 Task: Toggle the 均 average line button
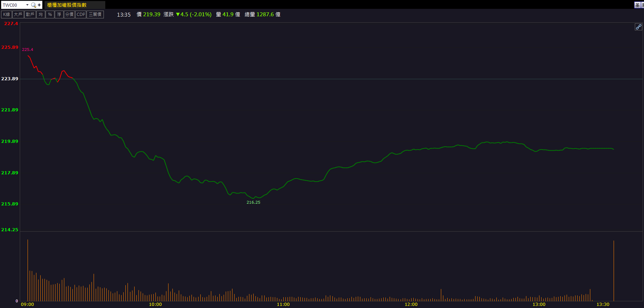pos(41,14)
